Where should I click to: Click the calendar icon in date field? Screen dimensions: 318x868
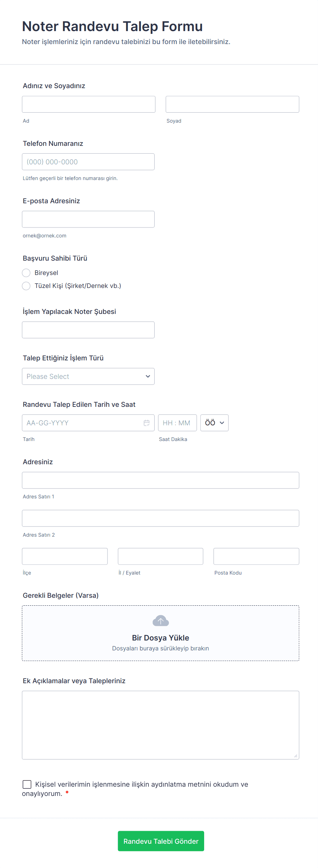tap(147, 423)
